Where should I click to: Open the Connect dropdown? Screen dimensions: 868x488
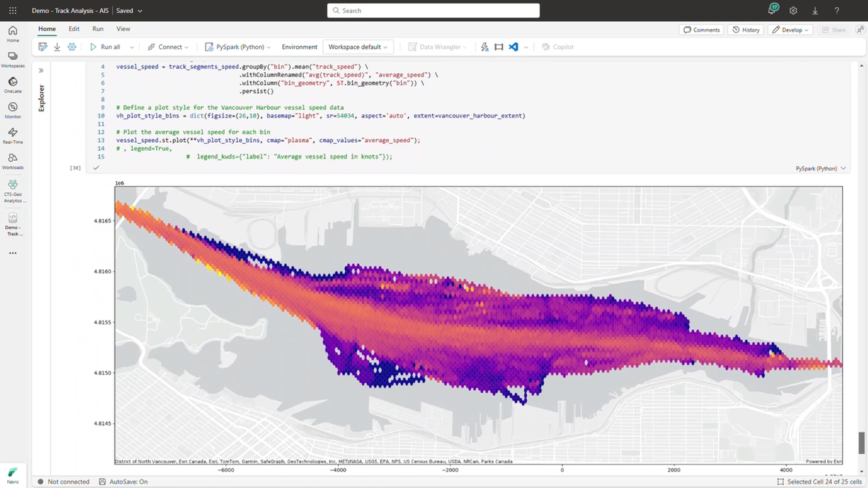click(168, 47)
